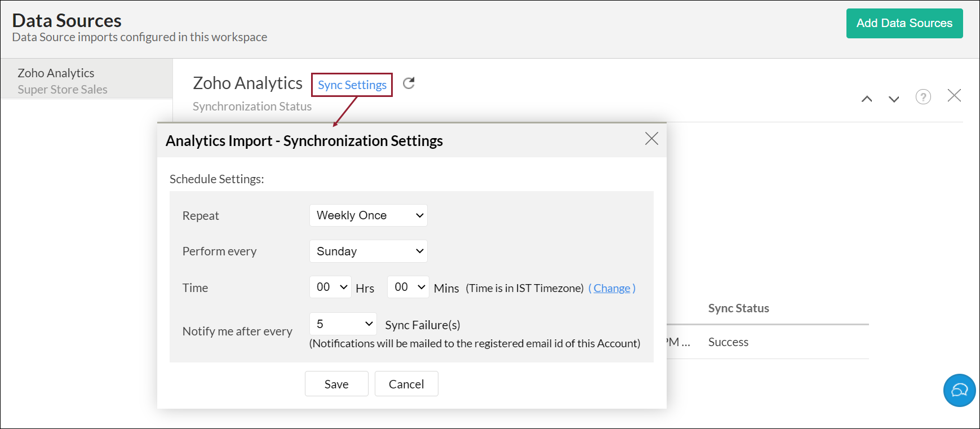Viewport: 980px width, 429px height.
Task: Cancel the synchronization settings dialog
Action: pyautogui.click(x=406, y=384)
